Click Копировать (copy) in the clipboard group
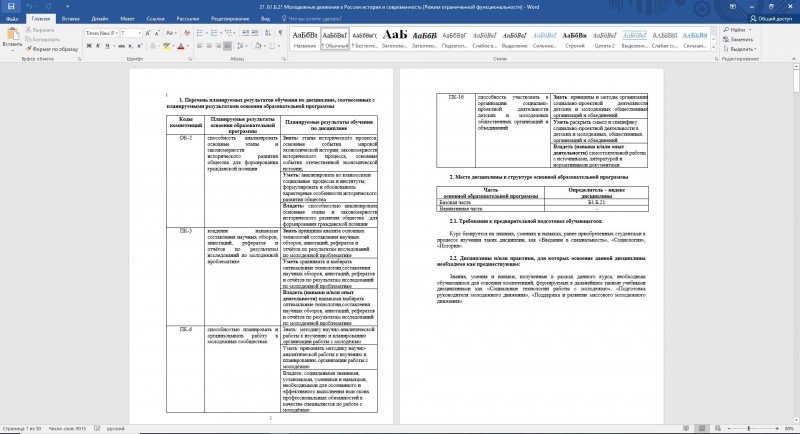This screenshot has width=800, height=434. (43, 39)
